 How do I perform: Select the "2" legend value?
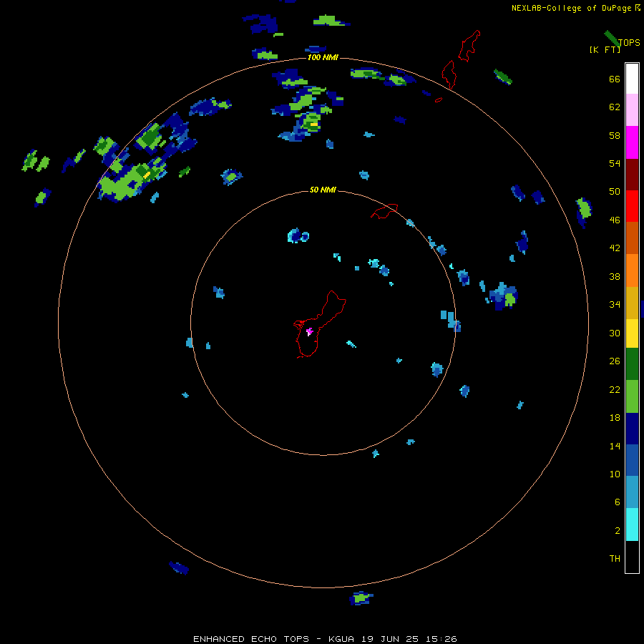coord(618,530)
